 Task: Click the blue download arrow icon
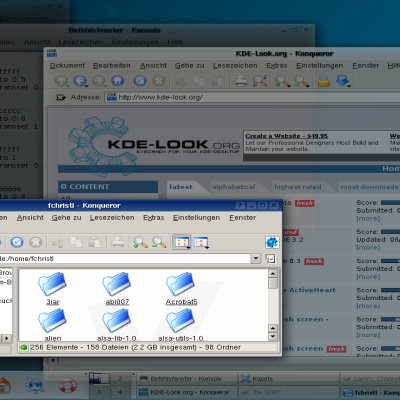[x=343, y=81]
